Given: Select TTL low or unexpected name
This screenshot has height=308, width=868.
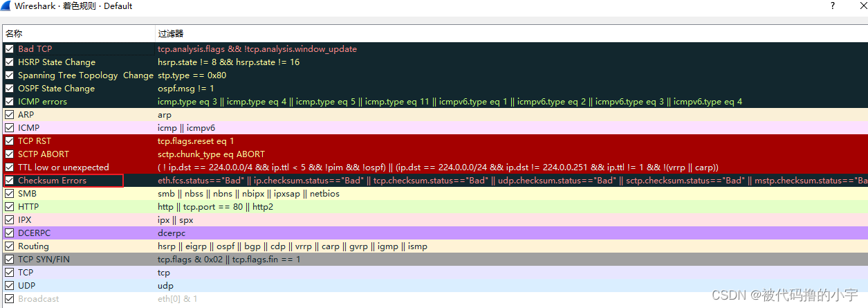Looking at the screenshot, I should pos(64,167).
